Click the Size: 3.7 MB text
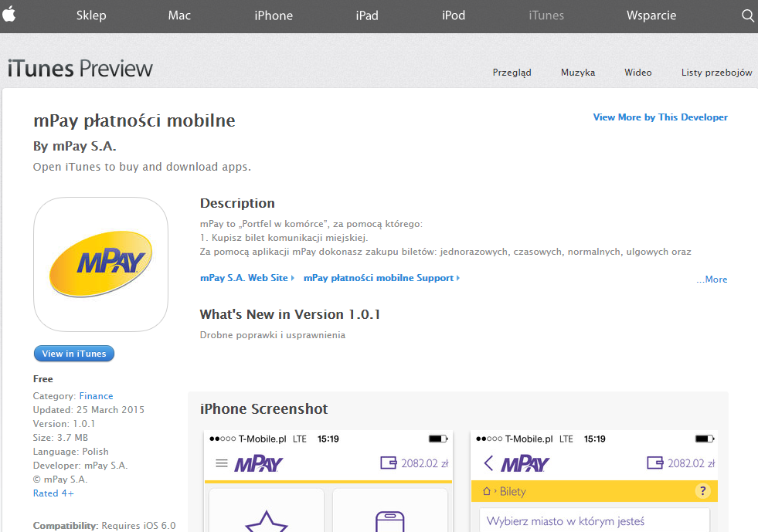The width and height of the screenshot is (758, 532). [x=60, y=438]
